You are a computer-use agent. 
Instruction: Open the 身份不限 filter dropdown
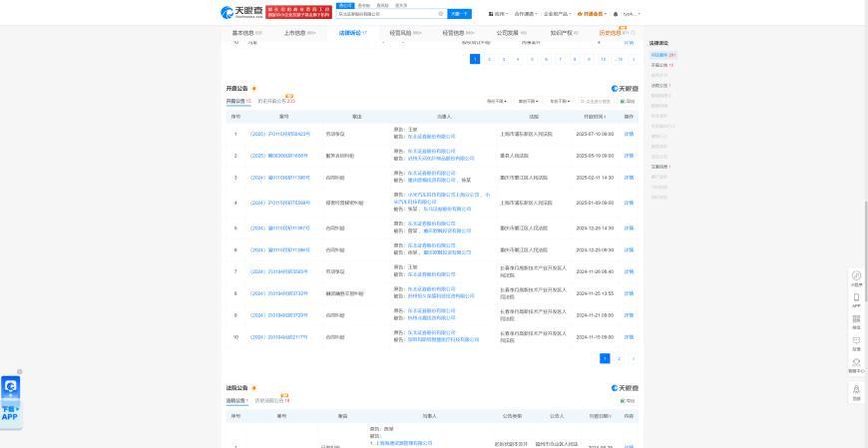[x=497, y=102]
